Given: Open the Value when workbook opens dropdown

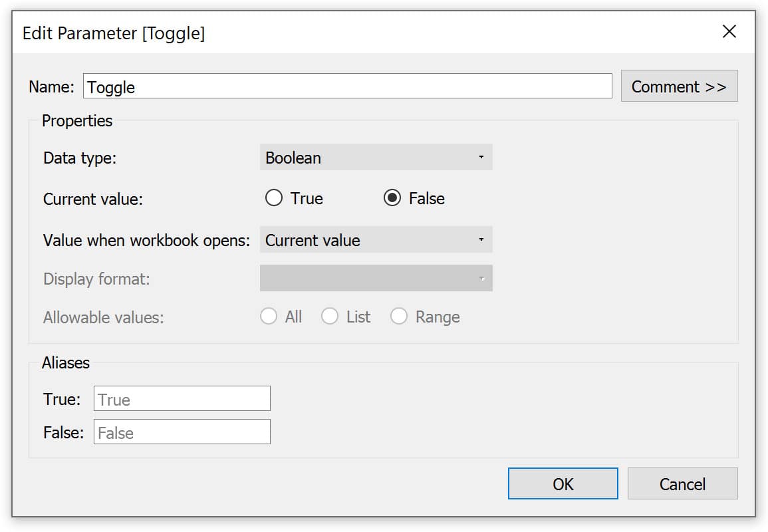Looking at the screenshot, I should [x=376, y=239].
